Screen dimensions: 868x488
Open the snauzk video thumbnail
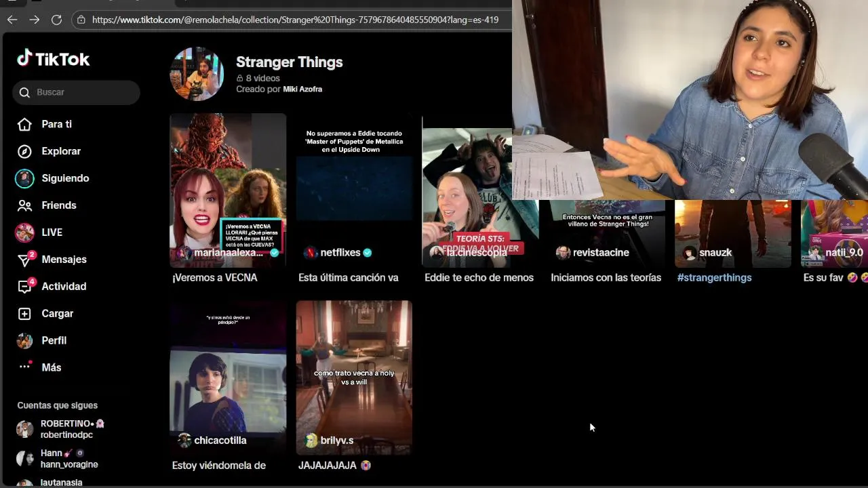[732, 234]
